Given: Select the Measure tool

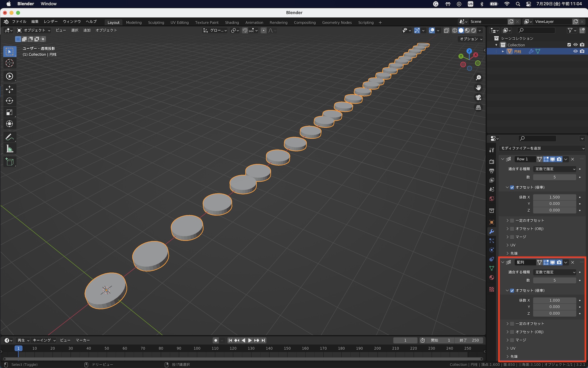Looking at the screenshot, I should click(x=9, y=149).
